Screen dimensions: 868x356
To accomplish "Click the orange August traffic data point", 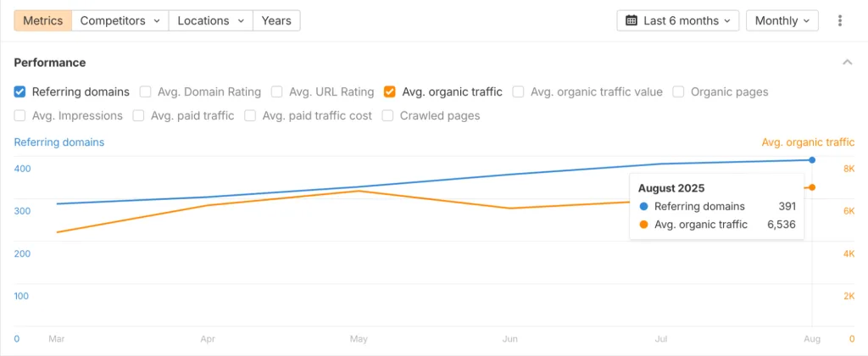I will tap(812, 187).
